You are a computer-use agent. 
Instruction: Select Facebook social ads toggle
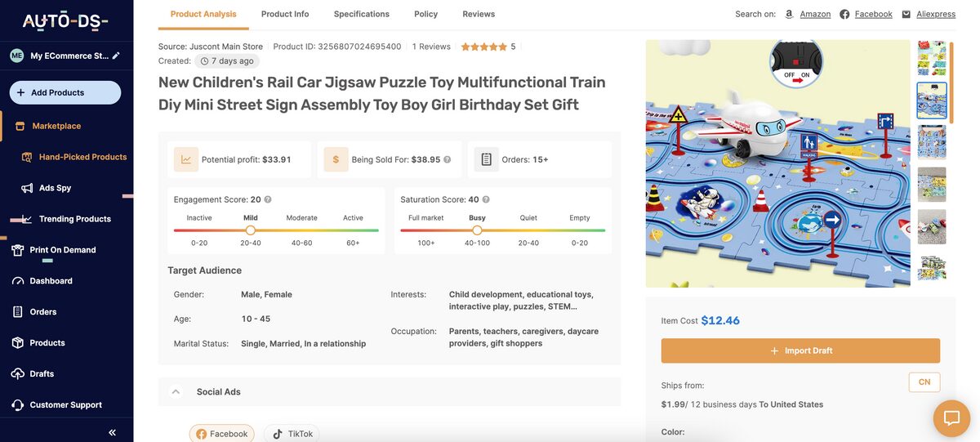pyautogui.click(x=222, y=434)
